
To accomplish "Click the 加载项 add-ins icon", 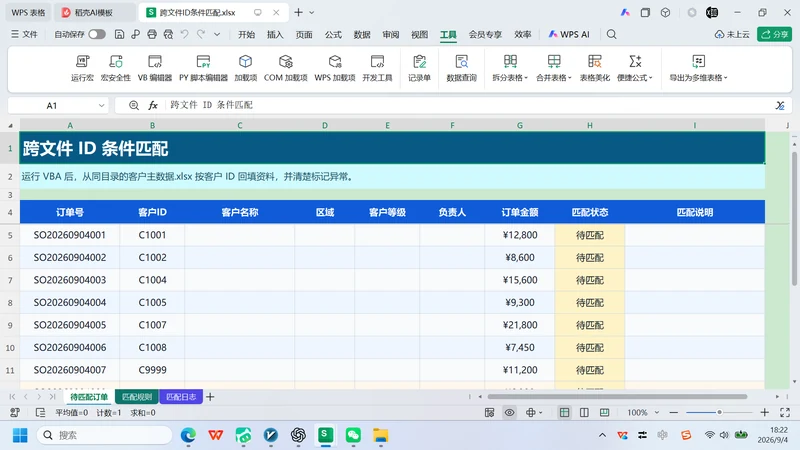I will pos(245,68).
